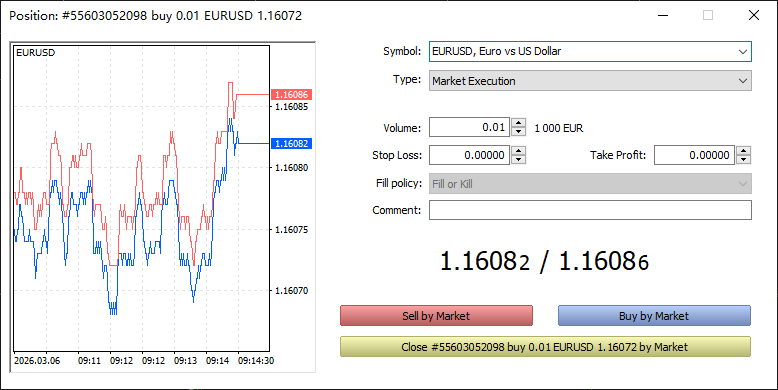This screenshot has width=778, height=390.
Task: Maximize the Position window
Action: click(708, 15)
